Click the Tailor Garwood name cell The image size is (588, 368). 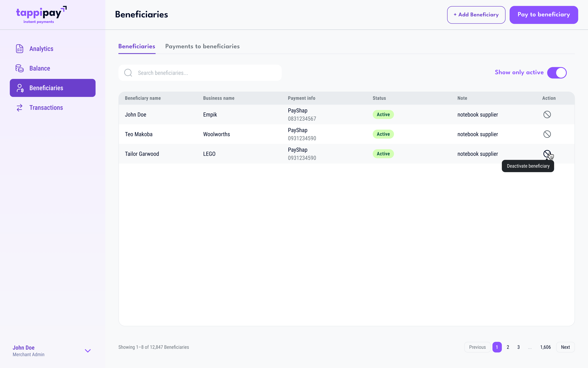[142, 154]
